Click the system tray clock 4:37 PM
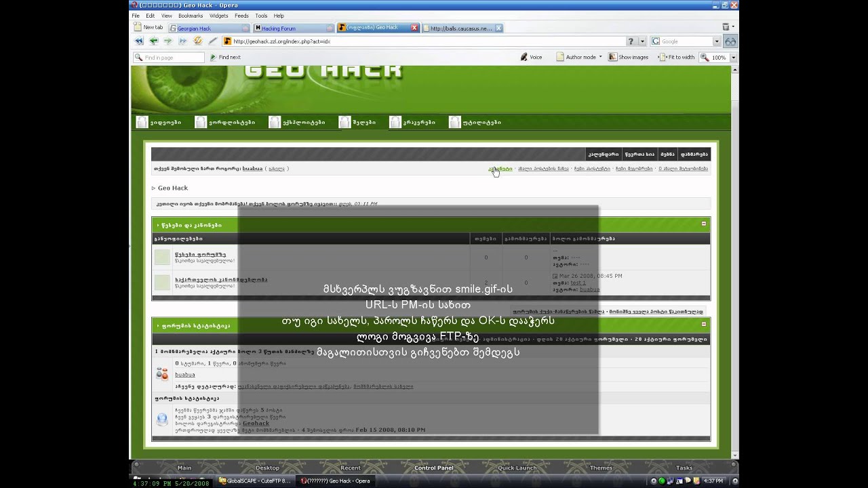868x488 pixels. click(712, 481)
